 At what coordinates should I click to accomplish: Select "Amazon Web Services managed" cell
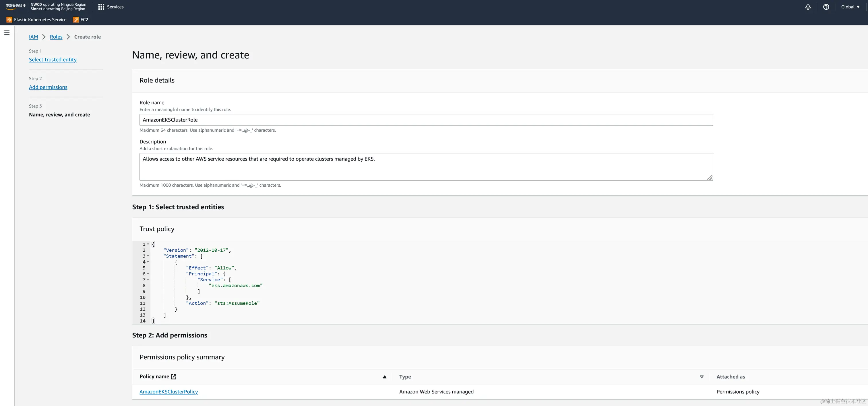(x=436, y=392)
